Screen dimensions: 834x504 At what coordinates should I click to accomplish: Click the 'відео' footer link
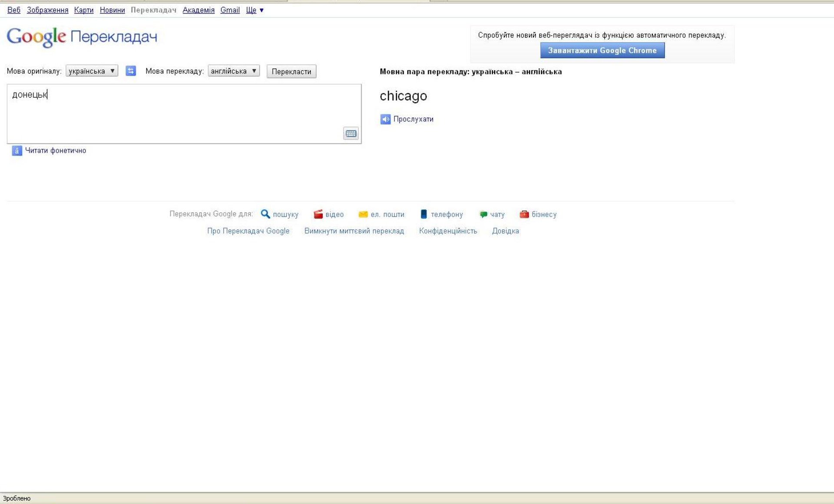tap(334, 214)
